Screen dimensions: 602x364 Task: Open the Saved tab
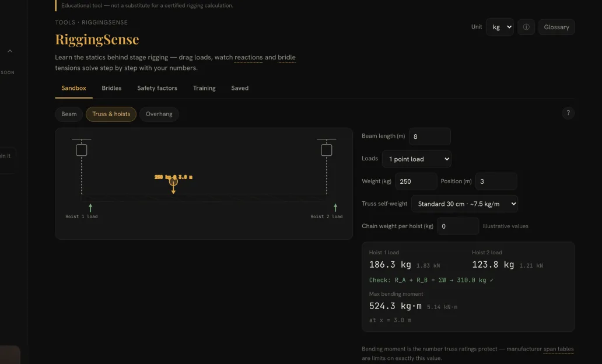240,88
